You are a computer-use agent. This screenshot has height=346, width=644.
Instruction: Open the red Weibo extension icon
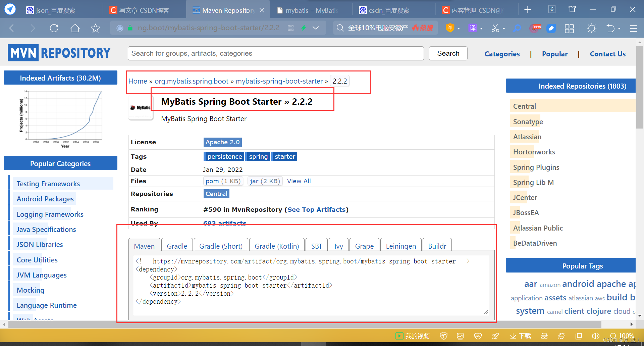535,28
